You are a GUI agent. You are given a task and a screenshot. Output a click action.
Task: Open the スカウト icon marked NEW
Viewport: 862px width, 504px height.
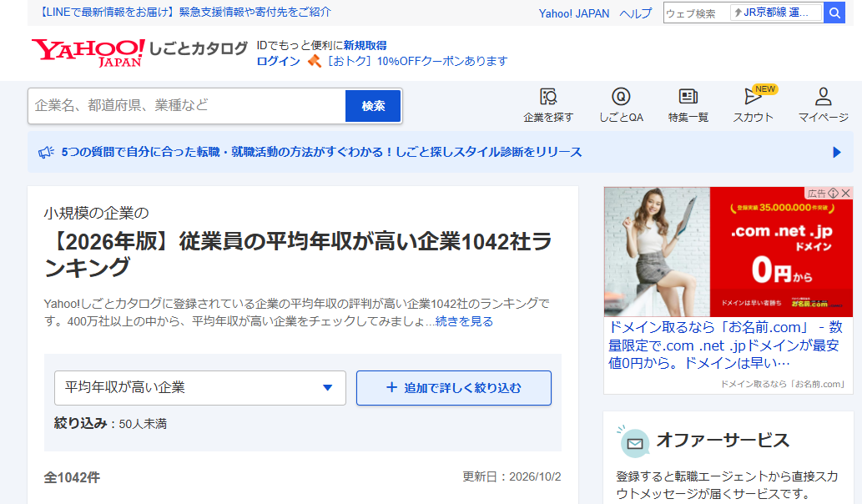(x=754, y=104)
